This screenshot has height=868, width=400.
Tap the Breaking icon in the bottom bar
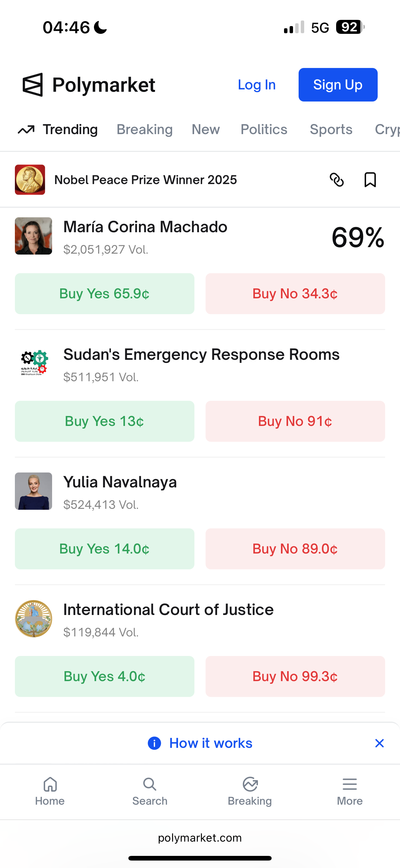250,784
